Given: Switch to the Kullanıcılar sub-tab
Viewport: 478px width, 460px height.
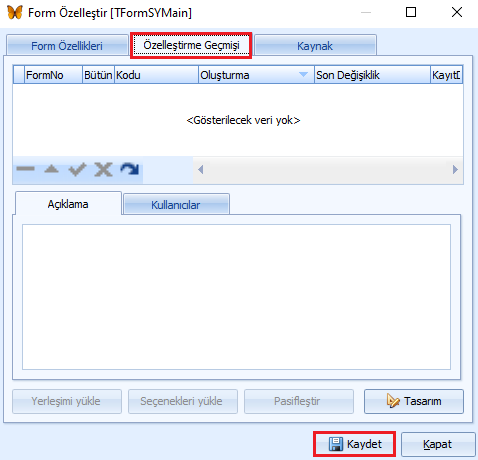Looking at the screenshot, I should [176, 204].
